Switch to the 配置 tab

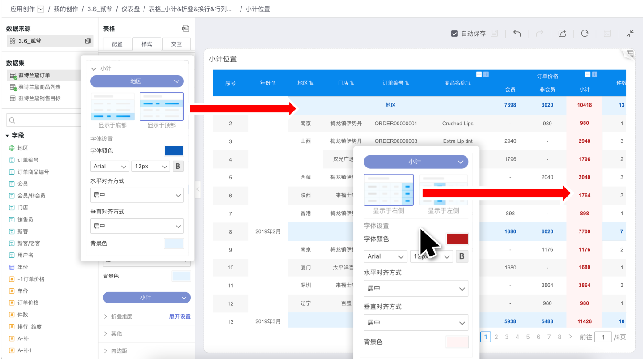point(117,44)
